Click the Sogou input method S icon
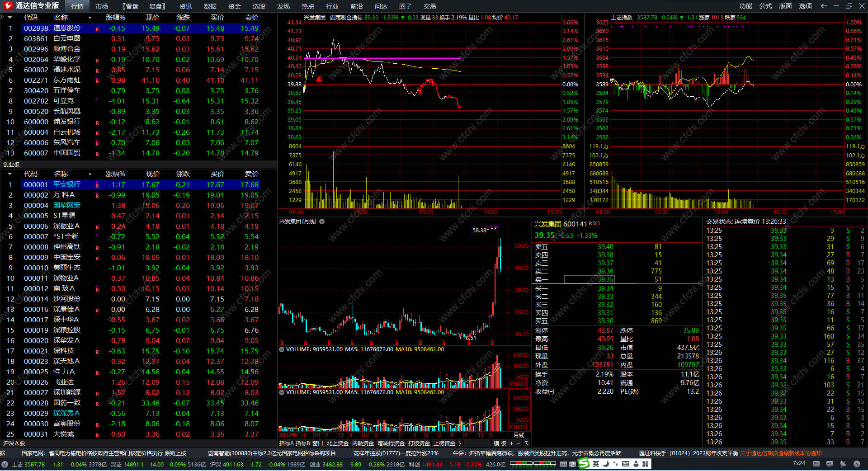Viewport: 868px width, 471px height. tap(584, 464)
